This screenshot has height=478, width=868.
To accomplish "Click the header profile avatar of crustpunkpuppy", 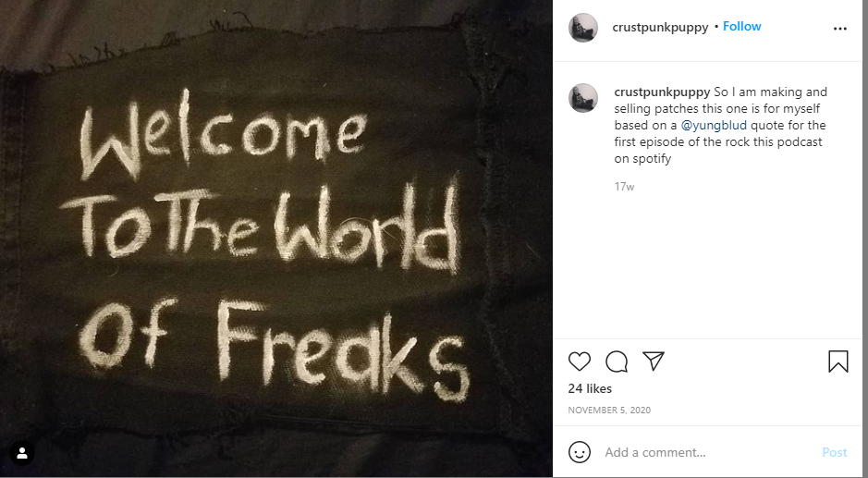I will pos(583,27).
